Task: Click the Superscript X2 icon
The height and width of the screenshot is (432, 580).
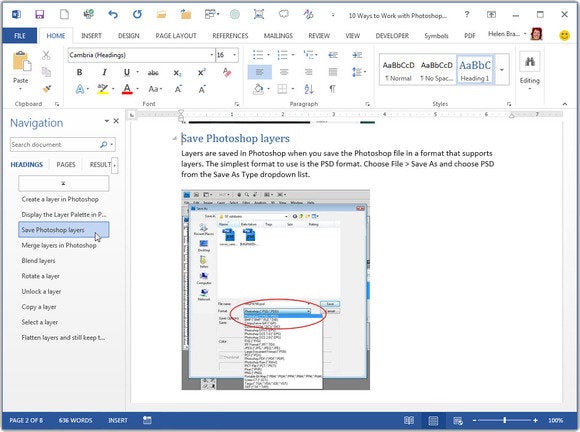Action: pyautogui.click(x=202, y=72)
